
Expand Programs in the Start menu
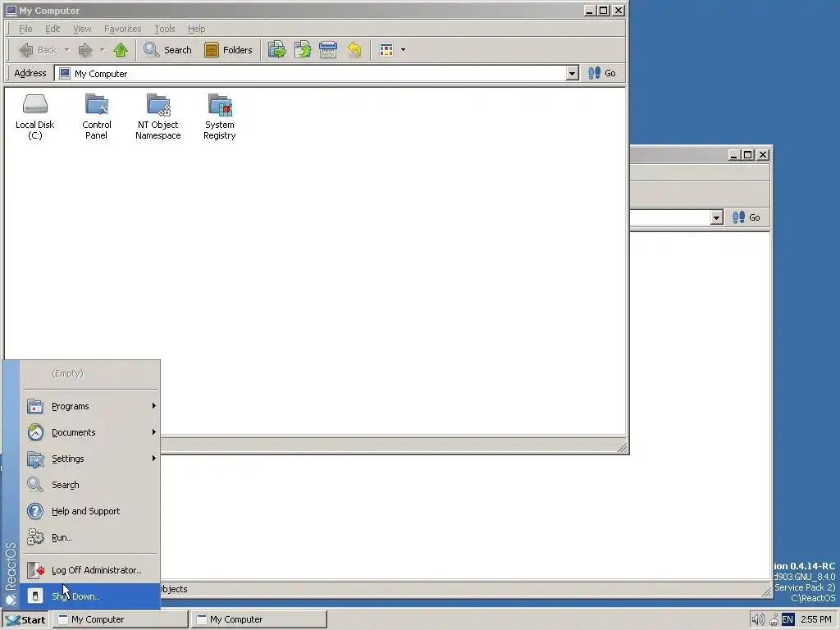pos(90,406)
